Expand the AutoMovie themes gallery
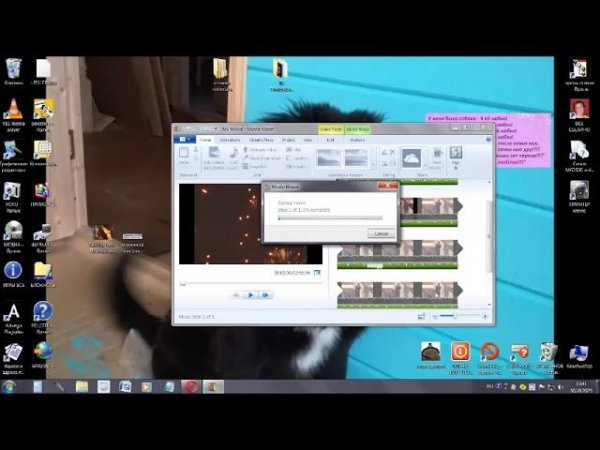The width and height of the screenshot is (600, 450). [x=373, y=166]
